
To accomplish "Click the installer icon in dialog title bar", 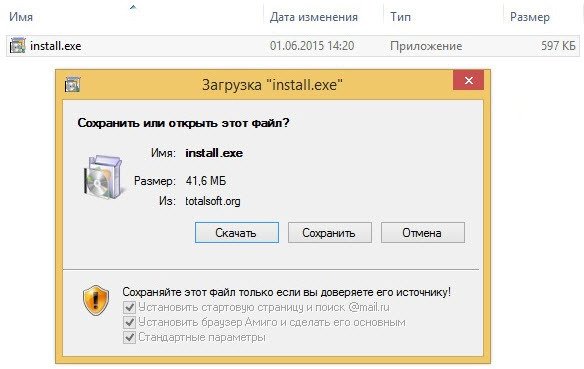I will (72, 85).
